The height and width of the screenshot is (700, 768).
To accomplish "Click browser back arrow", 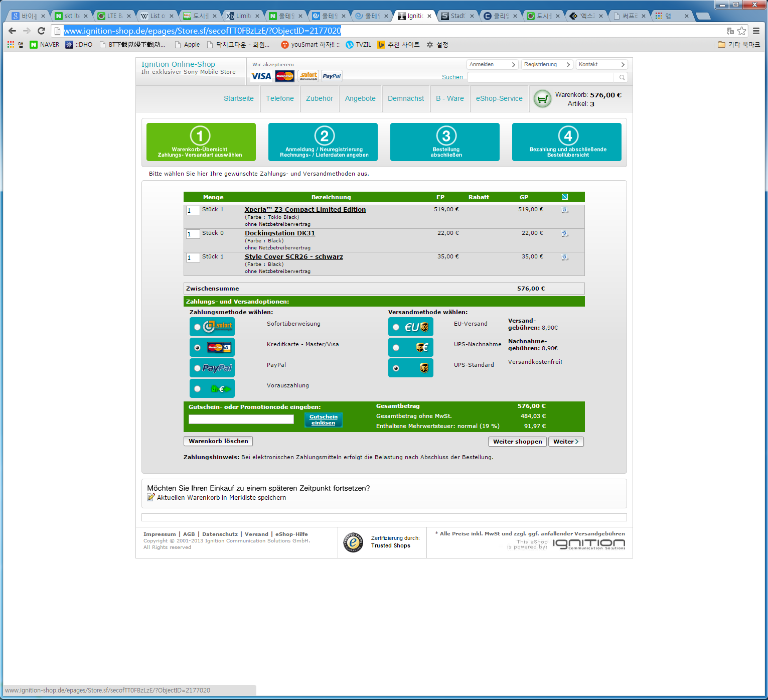I will 12,31.
